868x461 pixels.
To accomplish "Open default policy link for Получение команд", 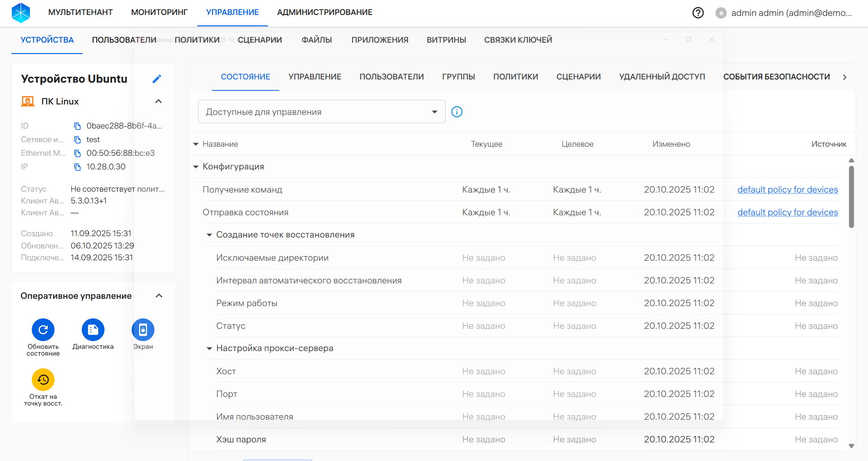I will 787,189.
